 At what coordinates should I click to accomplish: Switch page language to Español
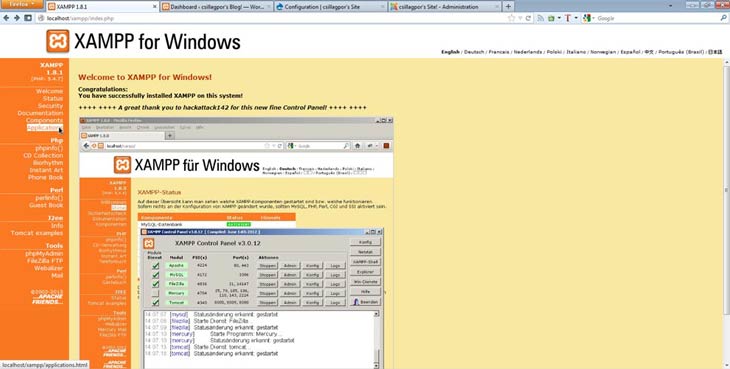click(630, 52)
